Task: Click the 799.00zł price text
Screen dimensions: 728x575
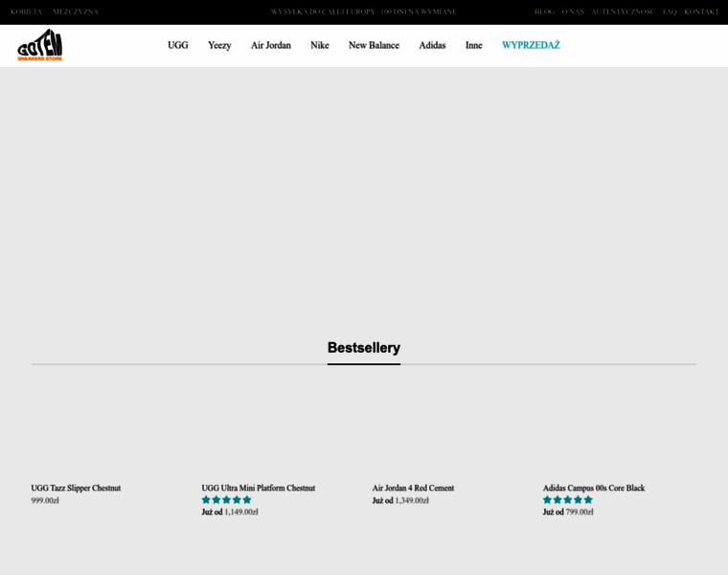Action: (580, 512)
